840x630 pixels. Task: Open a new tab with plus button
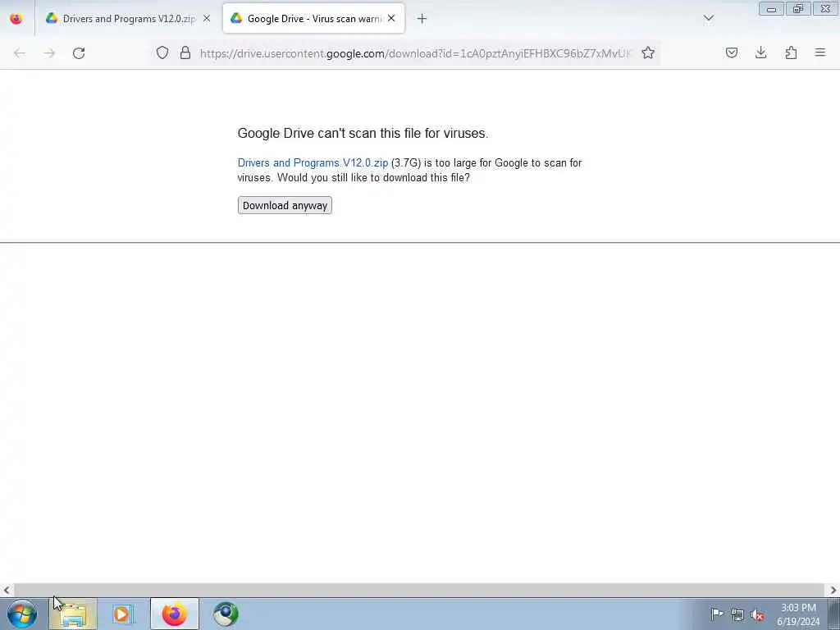pyautogui.click(x=422, y=19)
